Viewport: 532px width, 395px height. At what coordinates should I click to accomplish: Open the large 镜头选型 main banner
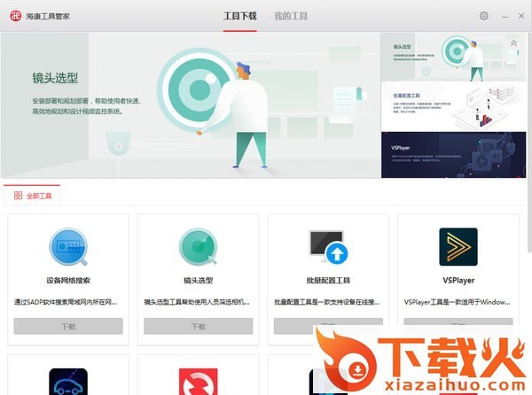(191, 105)
